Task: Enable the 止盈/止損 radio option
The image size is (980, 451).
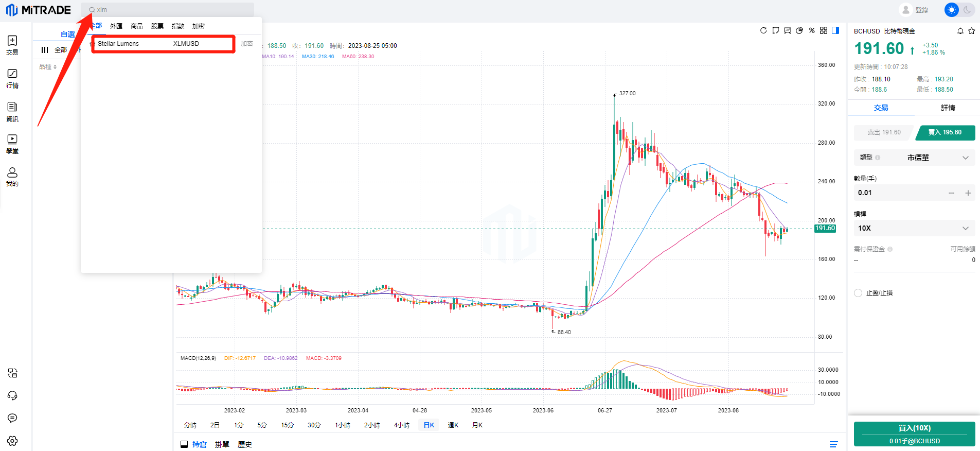Action: 858,293
